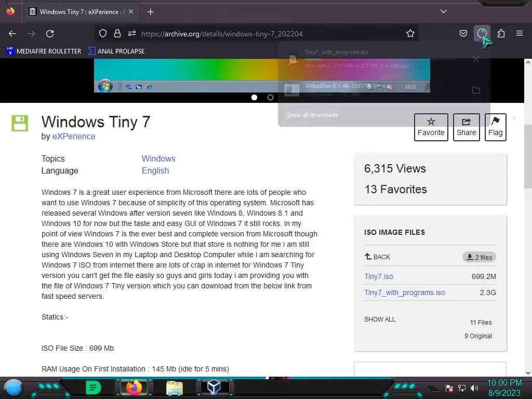Open a new browser tab
The height and width of the screenshot is (399, 532).
tap(150, 12)
